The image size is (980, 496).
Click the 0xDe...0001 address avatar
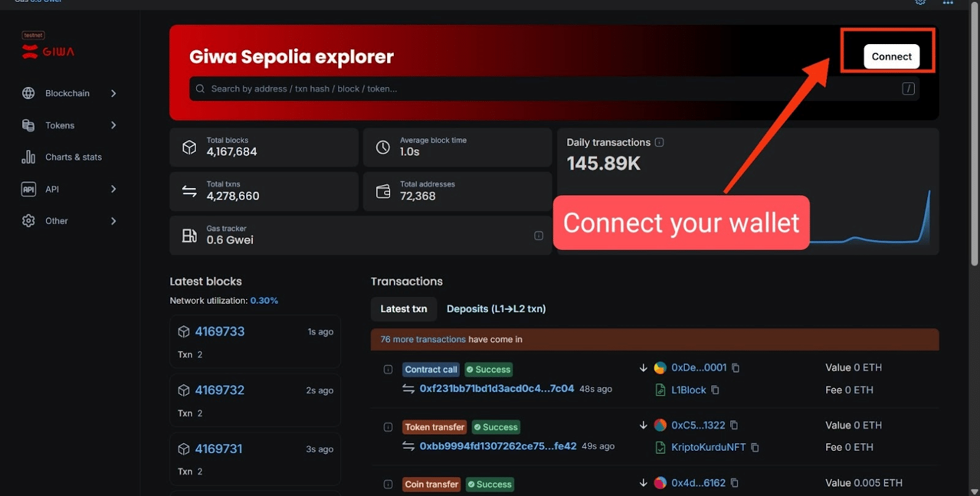pos(660,367)
